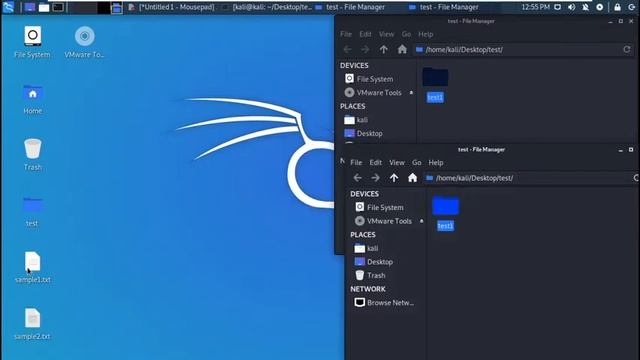Open the volume control in the system tray

[571, 7]
